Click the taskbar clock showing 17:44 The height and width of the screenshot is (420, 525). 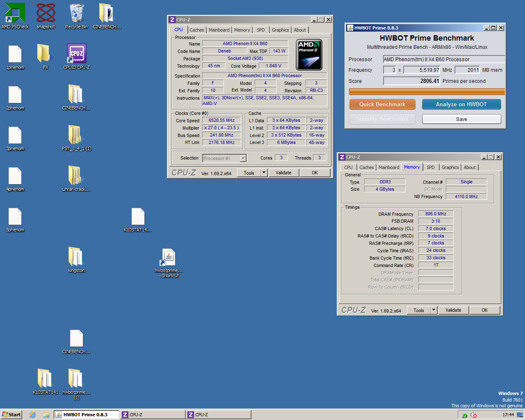(x=508, y=415)
